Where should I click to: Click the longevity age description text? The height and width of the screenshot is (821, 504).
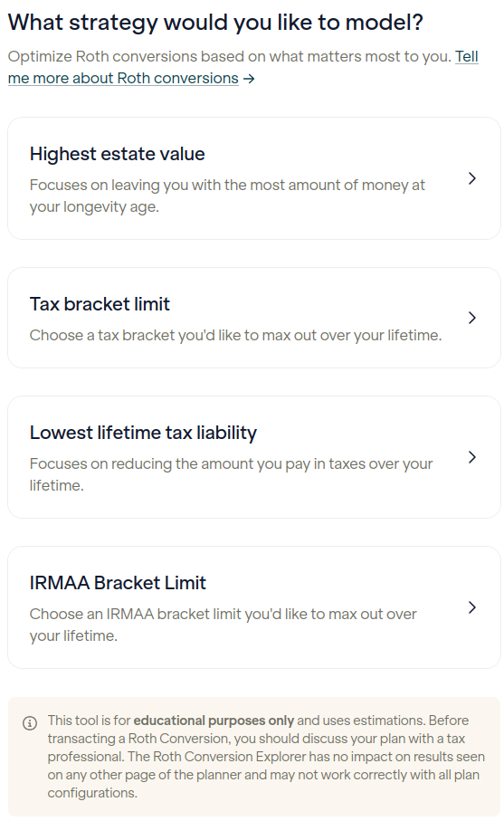pyautogui.click(x=227, y=196)
